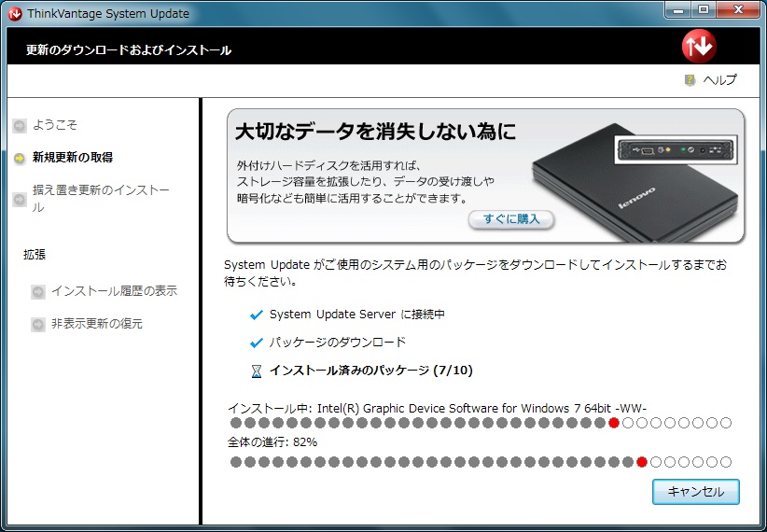Click the System Update Server に接続中 status text
The image size is (767, 532).
click(357, 315)
